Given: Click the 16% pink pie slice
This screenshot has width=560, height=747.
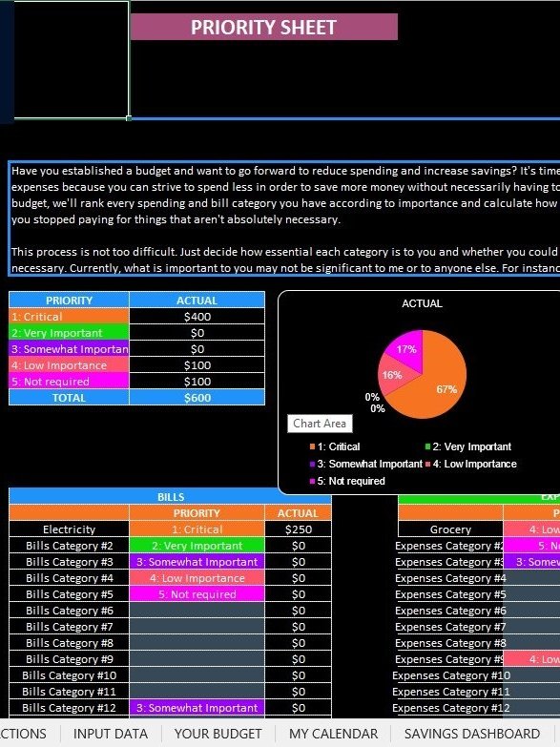Looking at the screenshot, I should coord(393,375).
